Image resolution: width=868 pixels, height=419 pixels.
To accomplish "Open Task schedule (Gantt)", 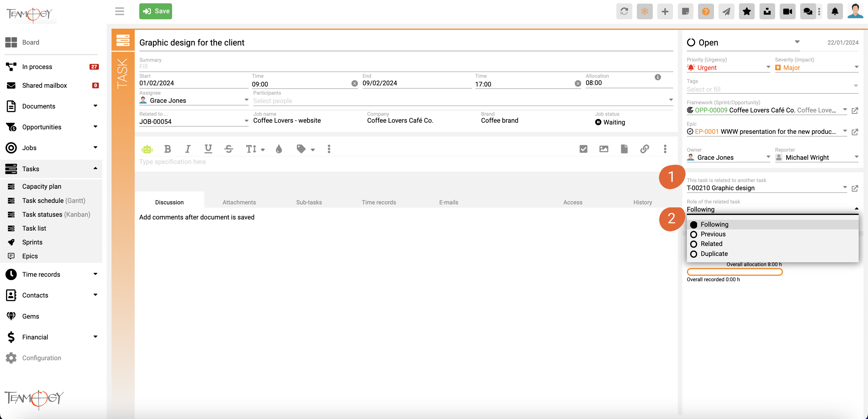I will click(54, 200).
